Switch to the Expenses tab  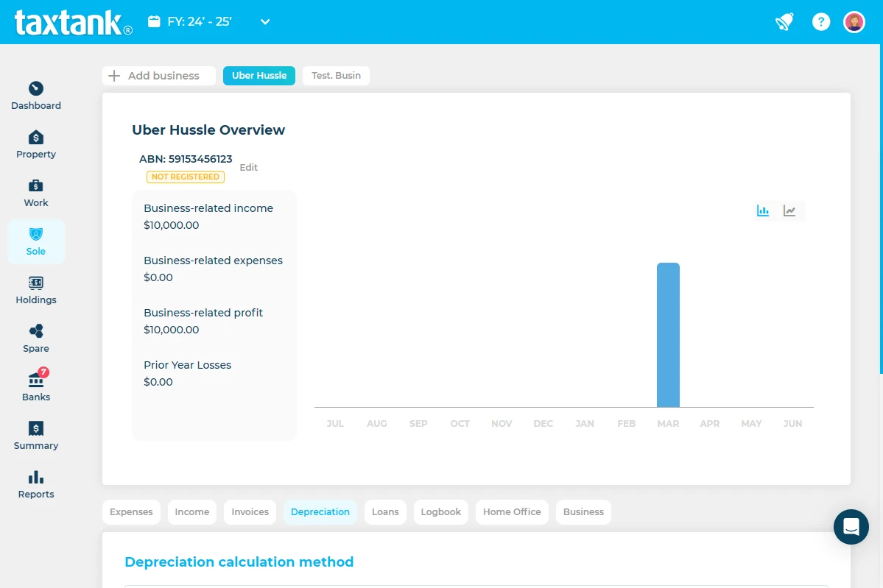point(131,512)
